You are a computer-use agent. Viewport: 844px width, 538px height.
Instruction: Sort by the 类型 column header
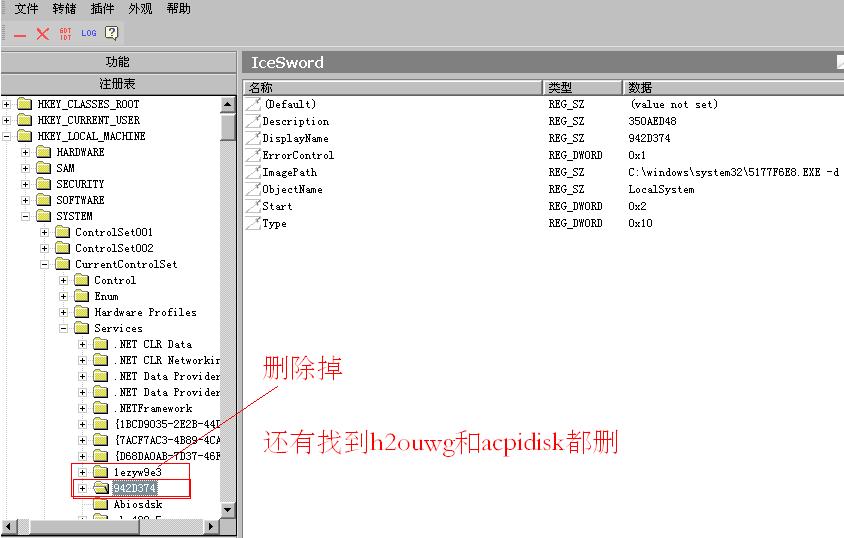tap(582, 87)
